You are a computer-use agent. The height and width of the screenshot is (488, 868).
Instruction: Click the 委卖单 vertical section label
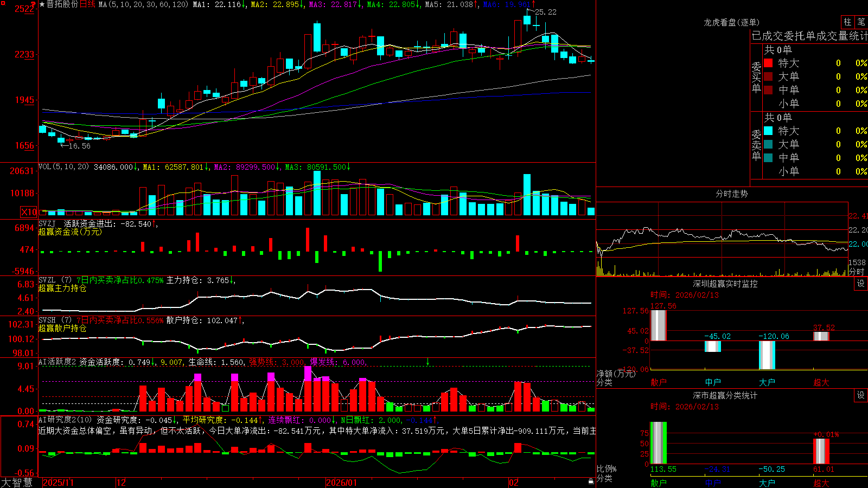756,145
